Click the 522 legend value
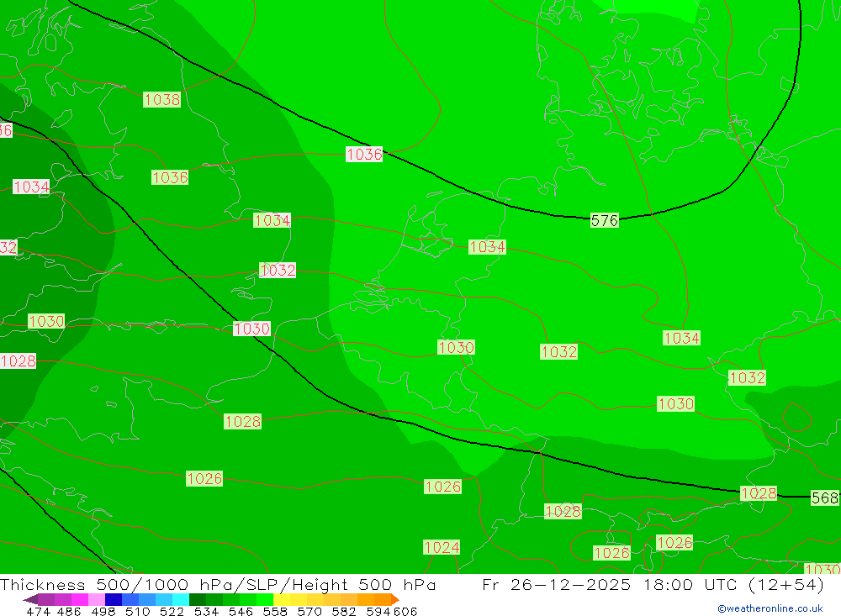The width and height of the screenshot is (841, 616). 172,611
